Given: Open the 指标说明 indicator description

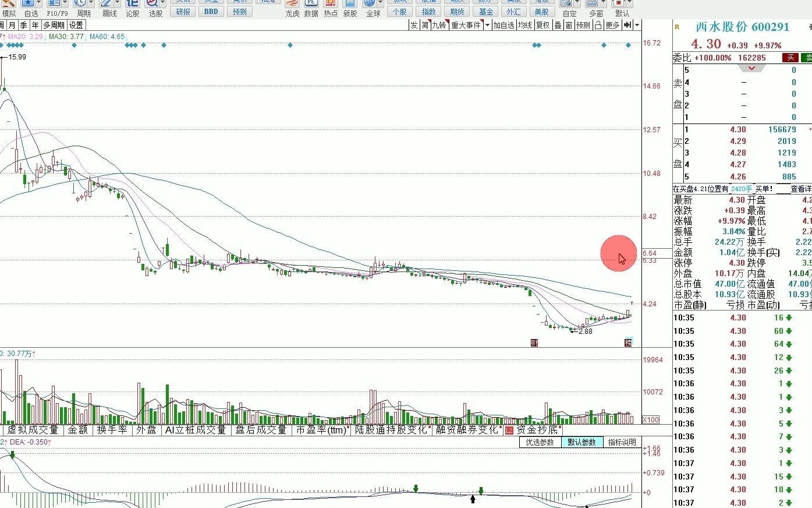Looking at the screenshot, I should pos(622,442).
